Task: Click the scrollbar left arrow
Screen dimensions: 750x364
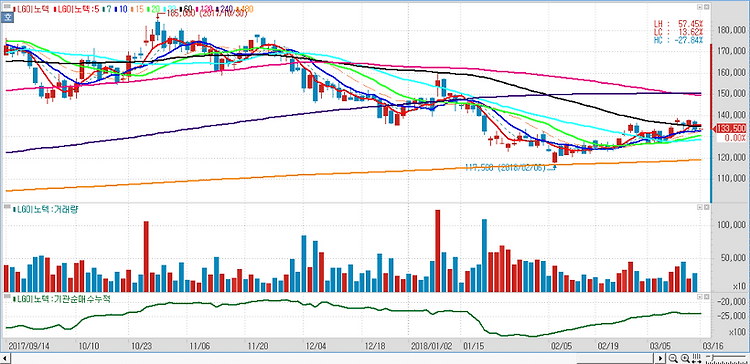Action: [5, 358]
